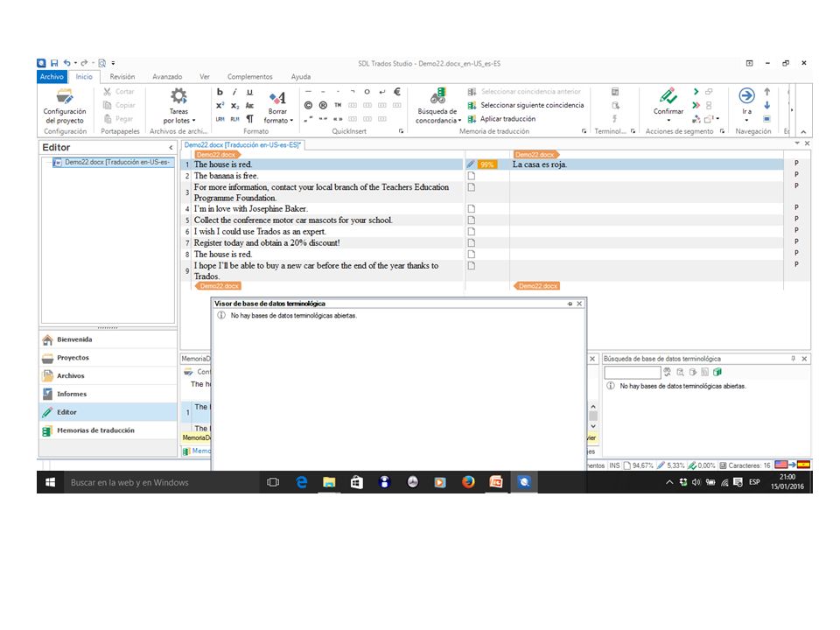Insert the copyright symbol from QuickInsert
Screen dimensions: 840x630
point(308,106)
